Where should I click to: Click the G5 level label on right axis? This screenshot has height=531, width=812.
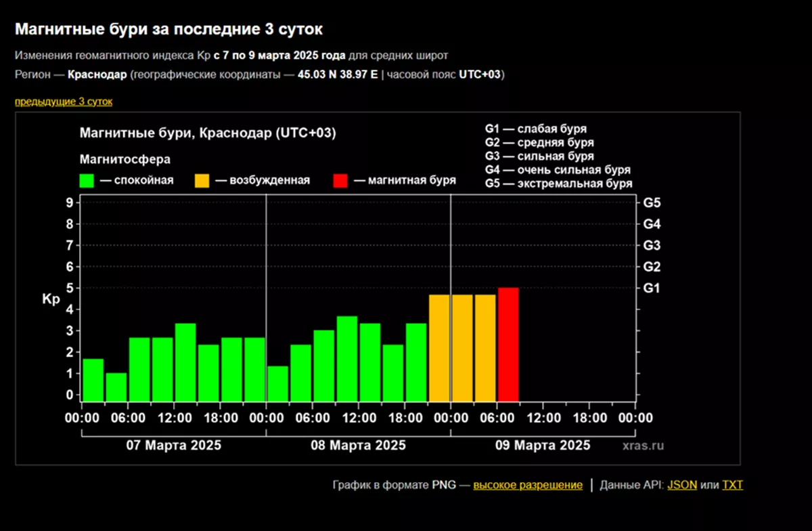[x=652, y=203]
